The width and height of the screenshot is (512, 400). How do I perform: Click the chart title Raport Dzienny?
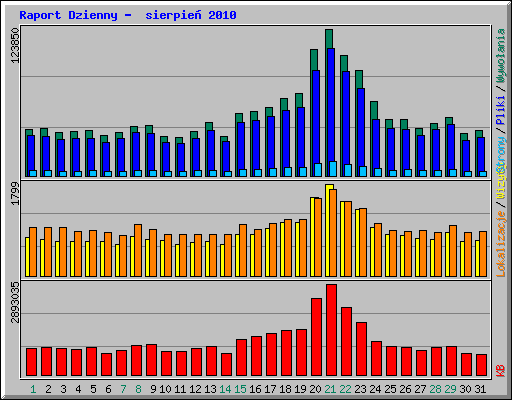(x=68, y=15)
